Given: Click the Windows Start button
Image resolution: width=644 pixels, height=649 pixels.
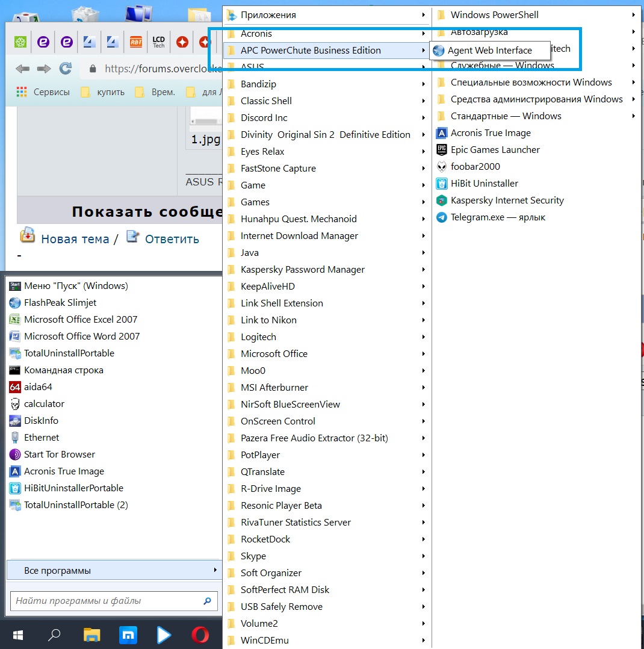Looking at the screenshot, I should (x=18, y=635).
